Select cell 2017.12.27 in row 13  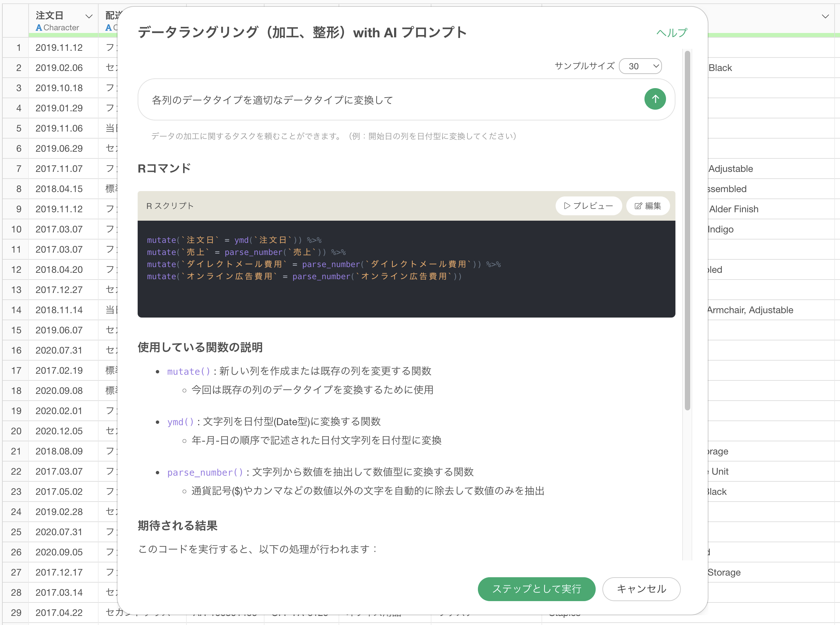[63, 290]
